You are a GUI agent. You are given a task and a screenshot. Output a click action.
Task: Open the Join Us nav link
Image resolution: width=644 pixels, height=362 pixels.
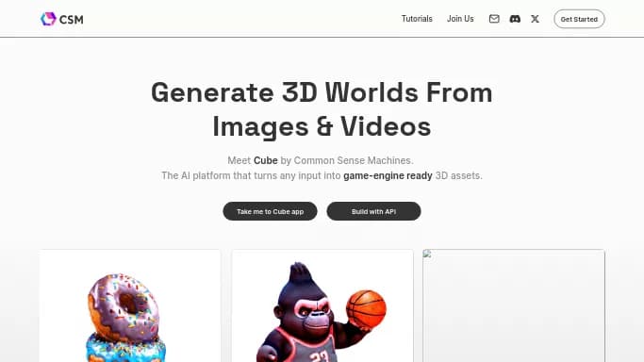point(460,19)
